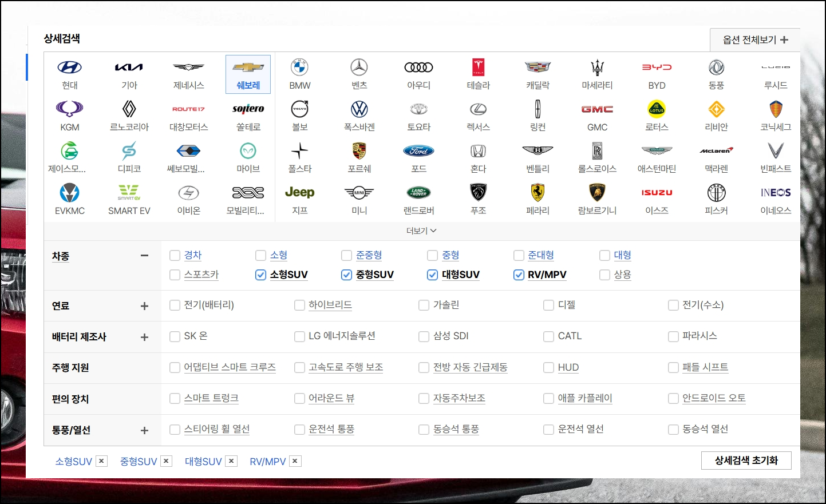Viewport: 826px width, 504px height.
Task: Select the Hyundai (현대) brand logo
Action: coord(70,68)
